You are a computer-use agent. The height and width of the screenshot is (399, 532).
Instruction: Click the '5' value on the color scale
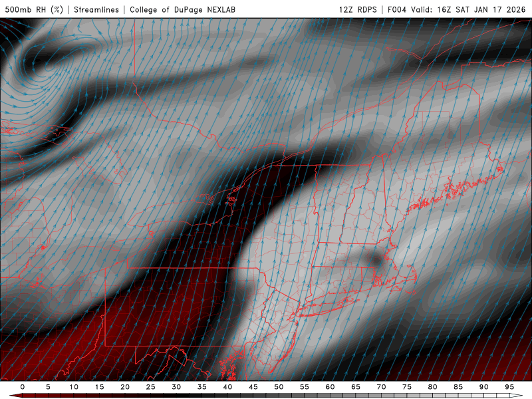coord(48,387)
